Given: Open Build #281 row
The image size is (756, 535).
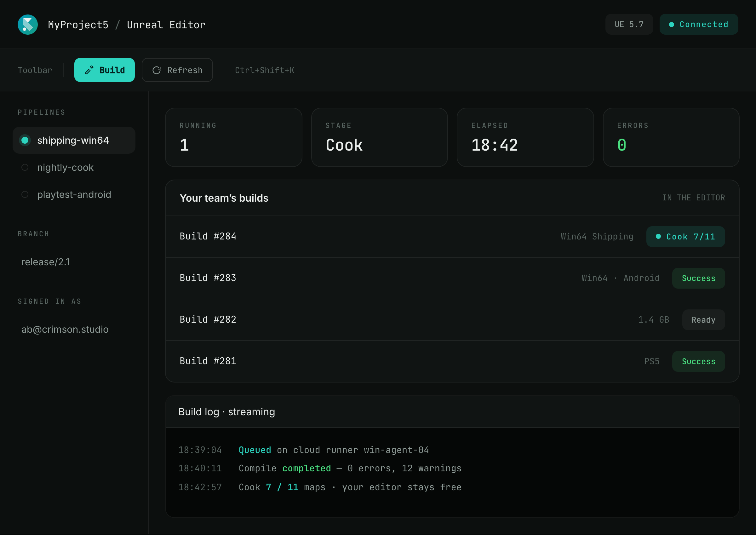Looking at the screenshot, I should pos(452,361).
